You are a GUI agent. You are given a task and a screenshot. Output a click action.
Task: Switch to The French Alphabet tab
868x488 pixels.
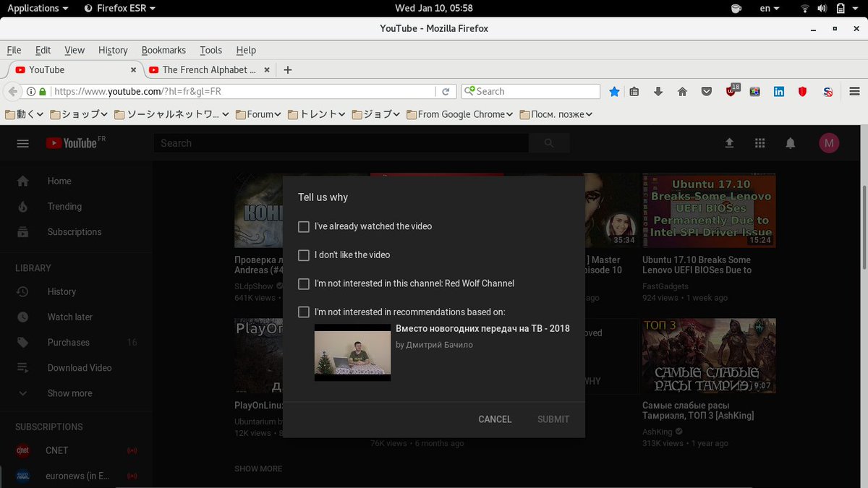(x=210, y=70)
